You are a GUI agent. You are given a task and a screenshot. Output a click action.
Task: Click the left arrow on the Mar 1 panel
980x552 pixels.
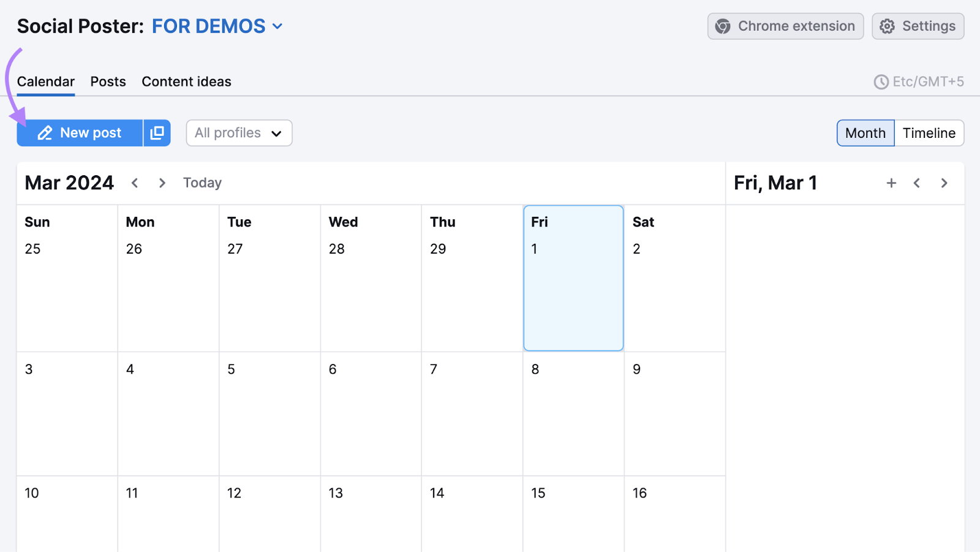[x=917, y=183]
